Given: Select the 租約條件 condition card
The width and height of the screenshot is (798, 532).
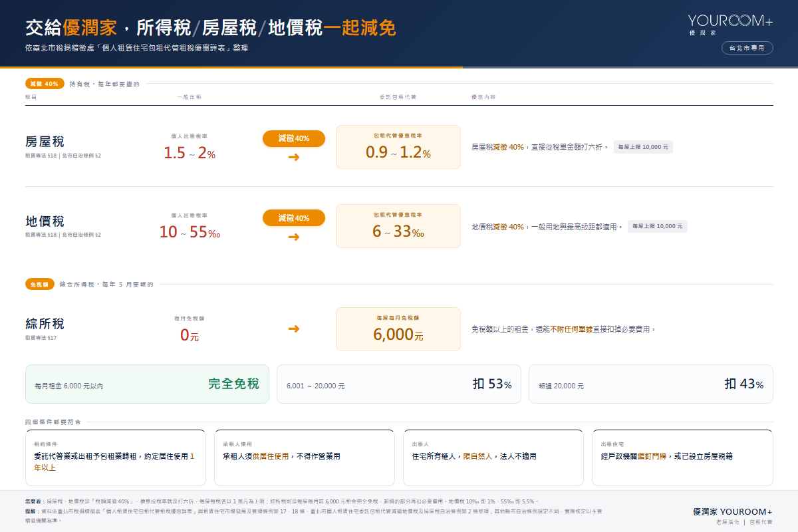Looking at the screenshot, I should [x=116, y=458].
